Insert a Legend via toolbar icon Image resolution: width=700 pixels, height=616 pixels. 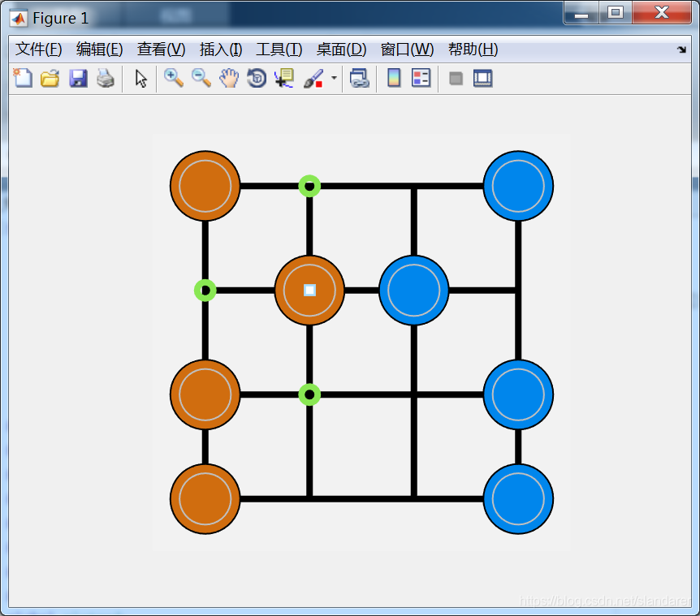pyautogui.click(x=421, y=79)
